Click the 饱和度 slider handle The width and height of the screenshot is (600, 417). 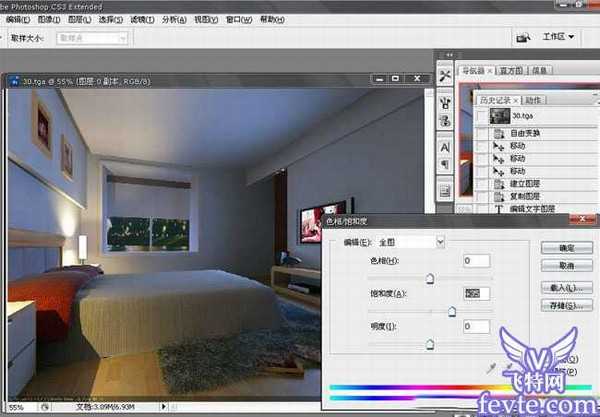click(x=452, y=312)
